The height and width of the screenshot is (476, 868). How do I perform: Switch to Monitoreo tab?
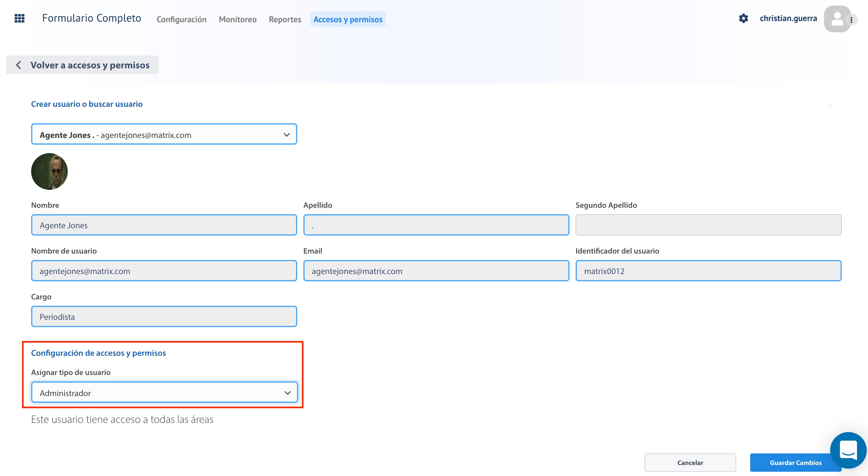(x=237, y=20)
